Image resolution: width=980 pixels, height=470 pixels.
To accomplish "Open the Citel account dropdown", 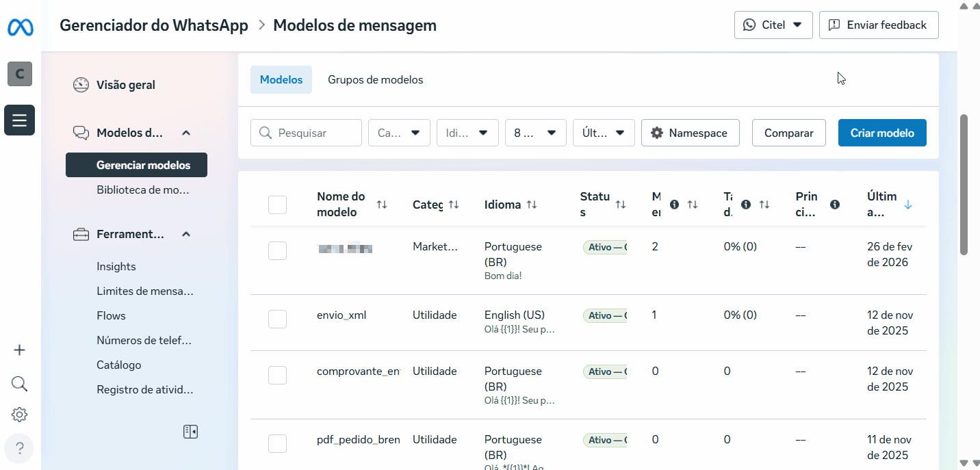I will (x=773, y=25).
